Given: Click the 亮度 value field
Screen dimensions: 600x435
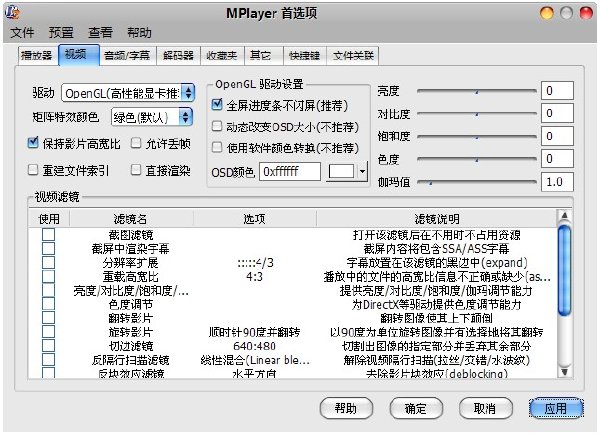Looking at the screenshot, I should point(557,91).
